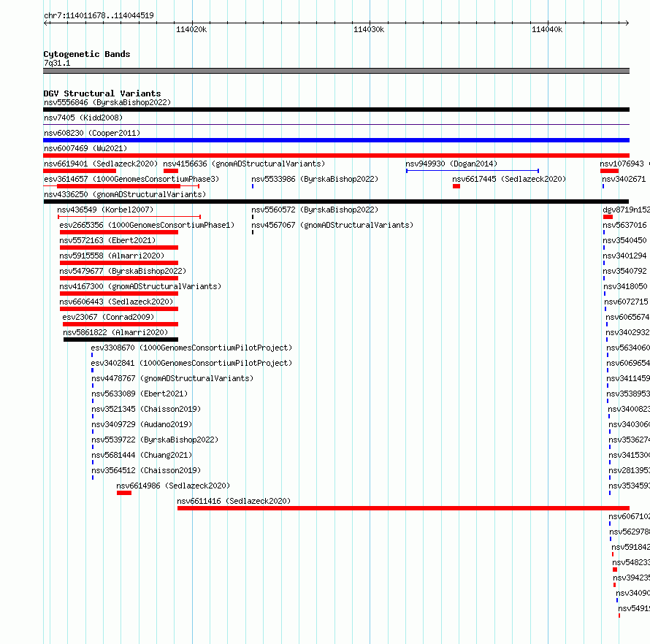The height and width of the screenshot is (644, 650).
Task: Click the 114040k ruler tick label
Action: [547, 29]
